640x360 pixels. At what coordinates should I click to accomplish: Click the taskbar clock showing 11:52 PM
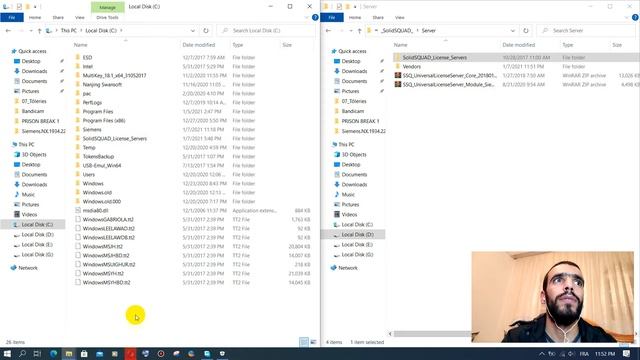pos(605,354)
